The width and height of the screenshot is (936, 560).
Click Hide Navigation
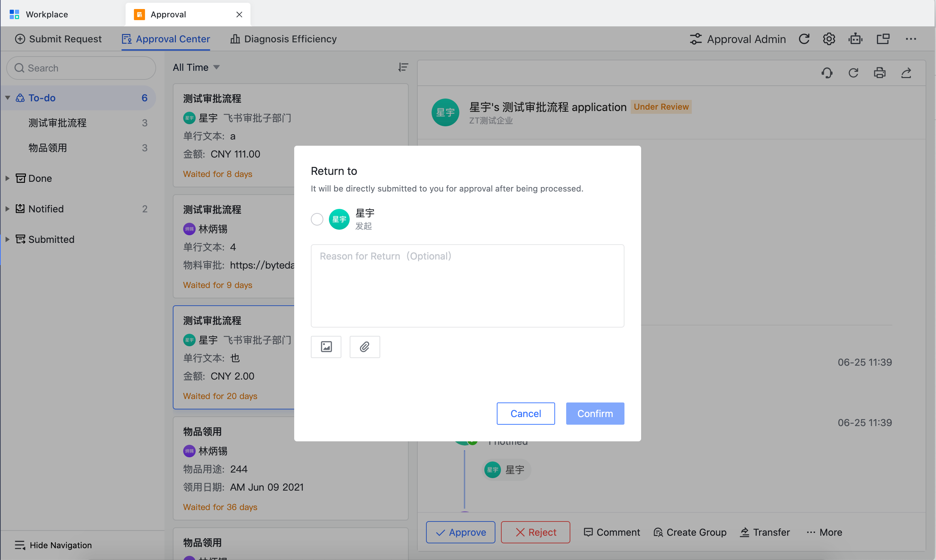(x=53, y=545)
